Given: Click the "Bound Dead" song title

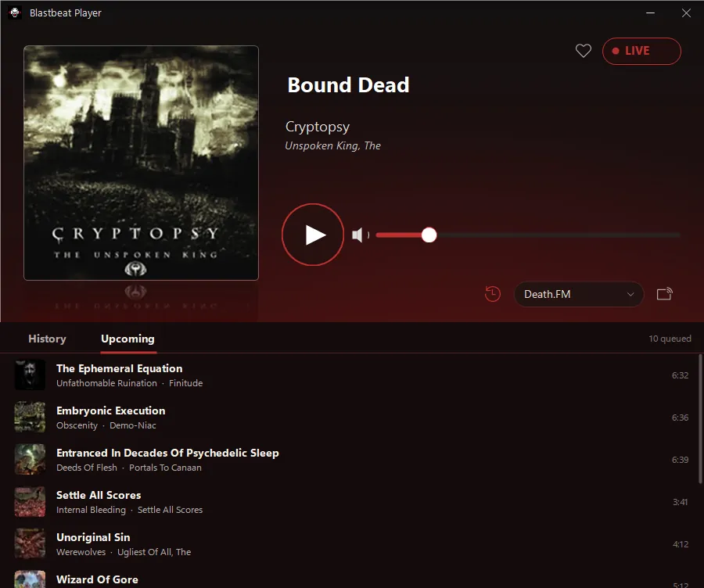Looking at the screenshot, I should pos(348,84).
